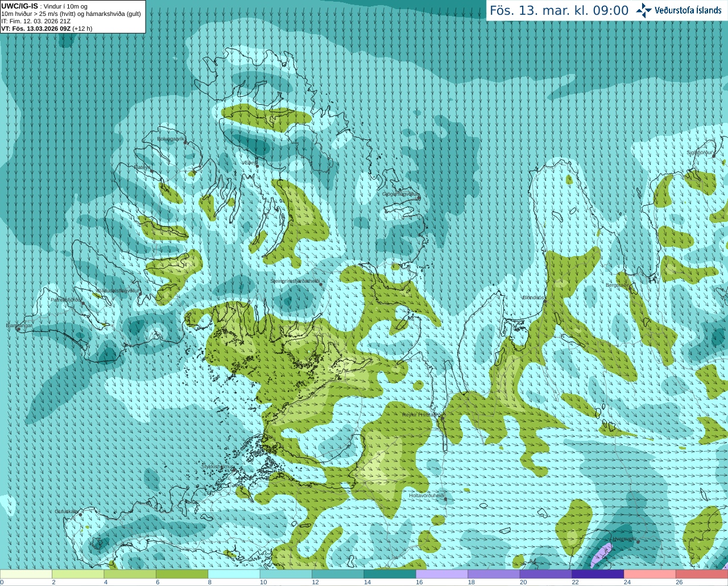Select the 24–26 m/s light pink swatch
The width and height of the screenshot is (728, 586).
pyautogui.click(x=650, y=574)
